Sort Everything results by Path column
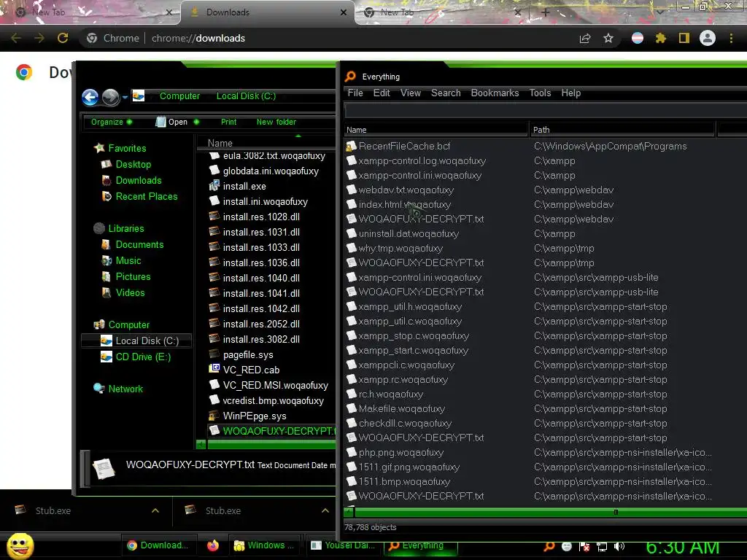This screenshot has height=560, width=747. click(x=622, y=130)
